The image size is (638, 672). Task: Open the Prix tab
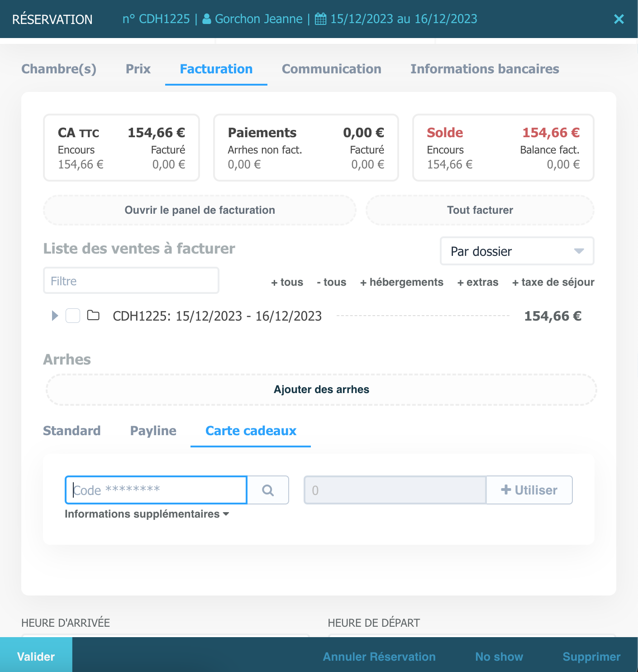click(138, 69)
